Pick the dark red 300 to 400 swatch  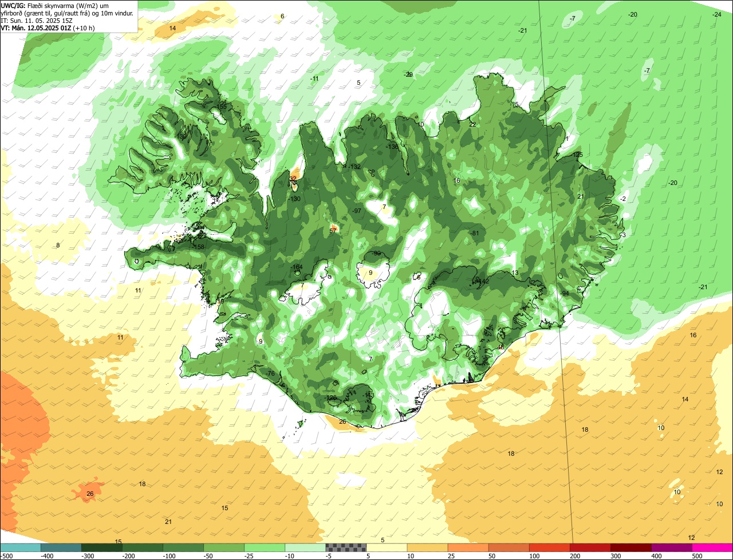click(630, 547)
